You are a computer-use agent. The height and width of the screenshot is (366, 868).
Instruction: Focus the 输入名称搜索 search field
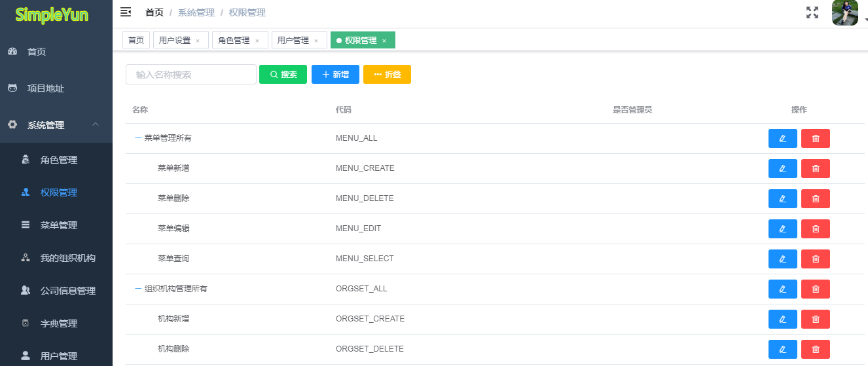(191, 74)
